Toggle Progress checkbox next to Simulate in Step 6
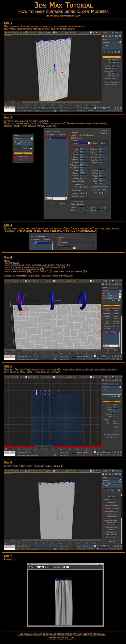The height and width of the screenshot is (644, 126). (114, 509)
